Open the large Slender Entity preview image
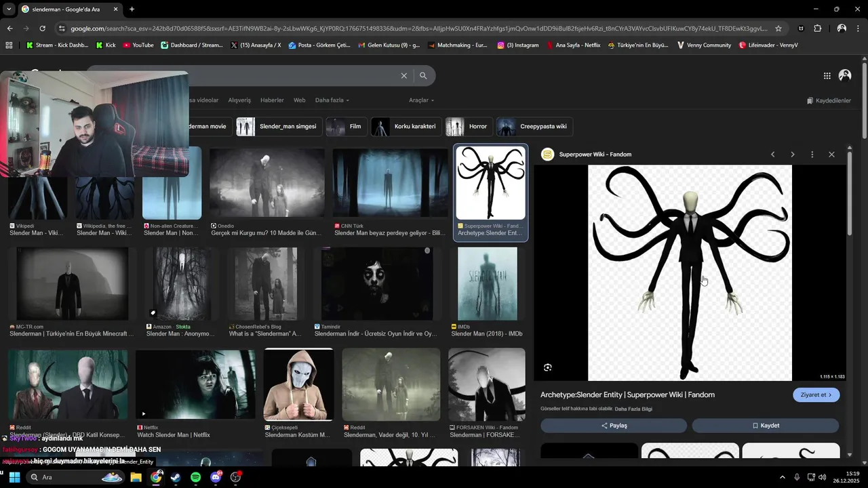Image resolution: width=868 pixels, height=488 pixels. [690, 272]
